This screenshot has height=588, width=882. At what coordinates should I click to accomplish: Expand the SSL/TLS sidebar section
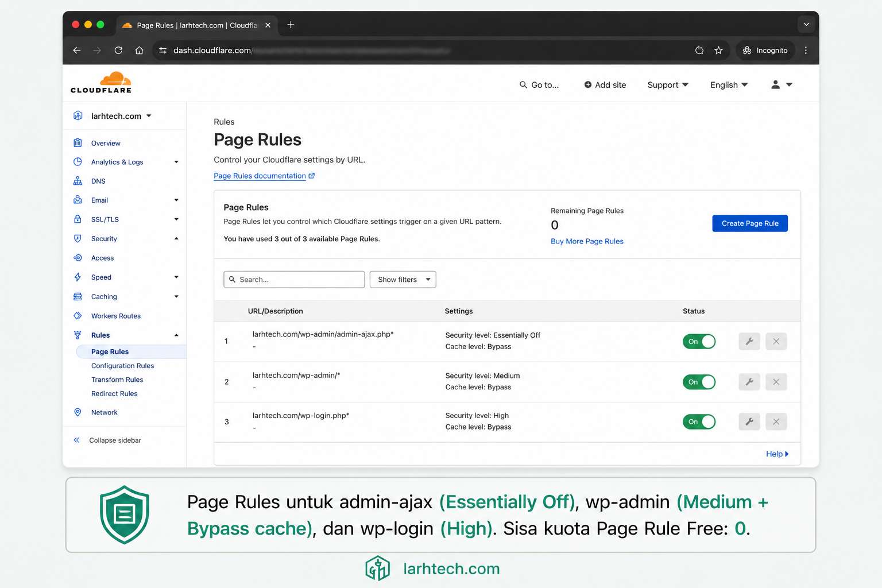pos(176,219)
